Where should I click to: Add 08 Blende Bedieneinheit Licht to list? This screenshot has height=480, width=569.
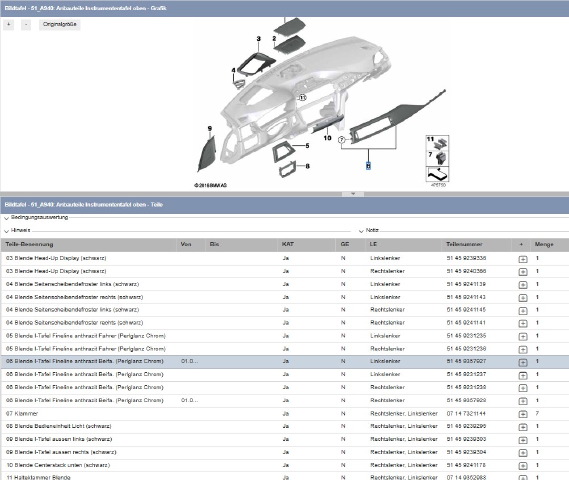coord(523,427)
